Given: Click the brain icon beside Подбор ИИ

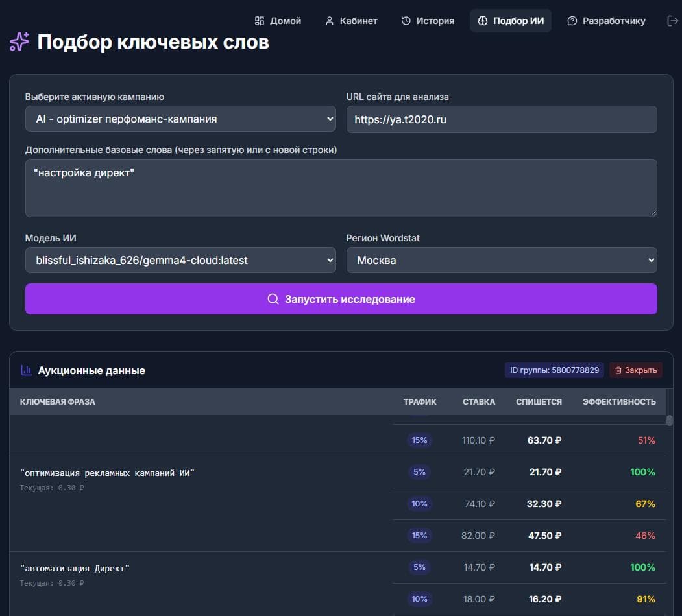Looking at the screenshot, I should pyautogui.click(x=482, y=21).
